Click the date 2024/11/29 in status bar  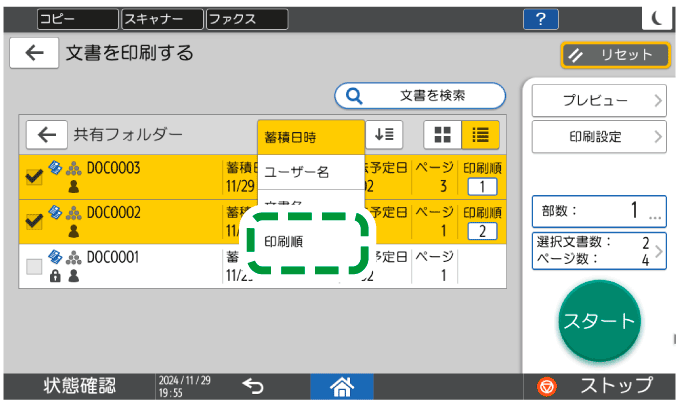(x=184, y=380)
